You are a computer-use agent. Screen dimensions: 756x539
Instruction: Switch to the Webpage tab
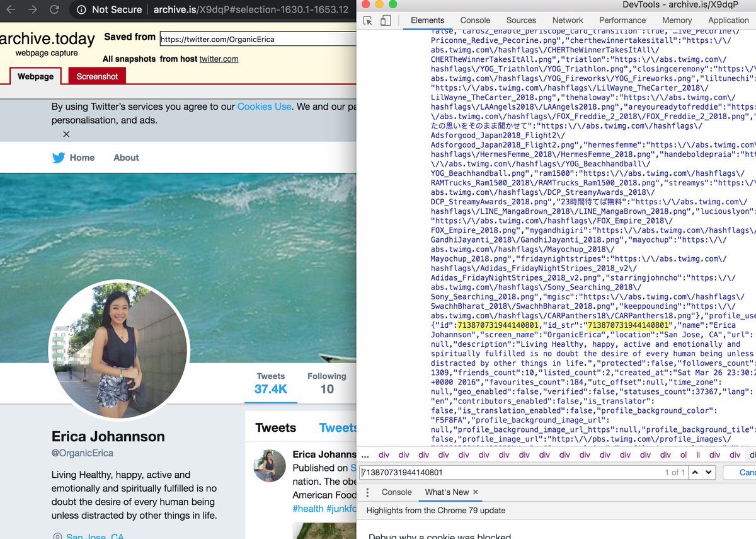35,76
